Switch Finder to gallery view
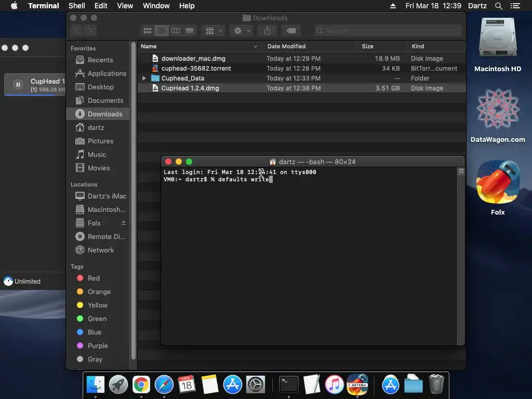 pyautogui.click(x=190, y=31)
